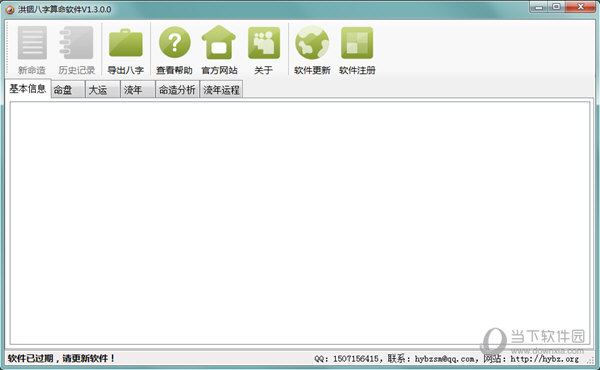Screen dimensions: 600x370
Task: Switch to the 大运 tab
Action: click(103, 90)
